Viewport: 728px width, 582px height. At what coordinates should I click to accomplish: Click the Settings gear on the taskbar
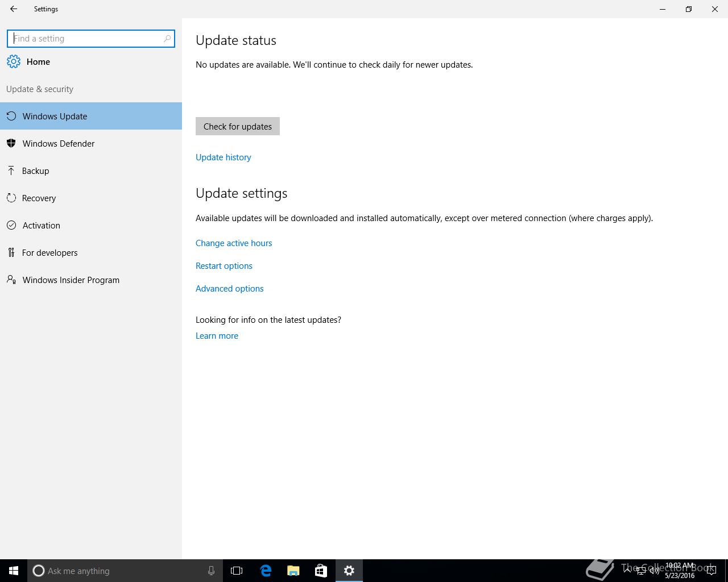click(x=349, y=571)
